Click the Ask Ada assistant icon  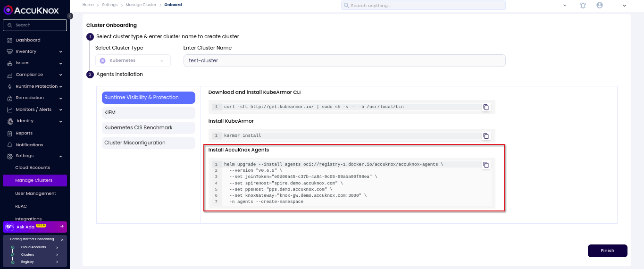point(9,227)
